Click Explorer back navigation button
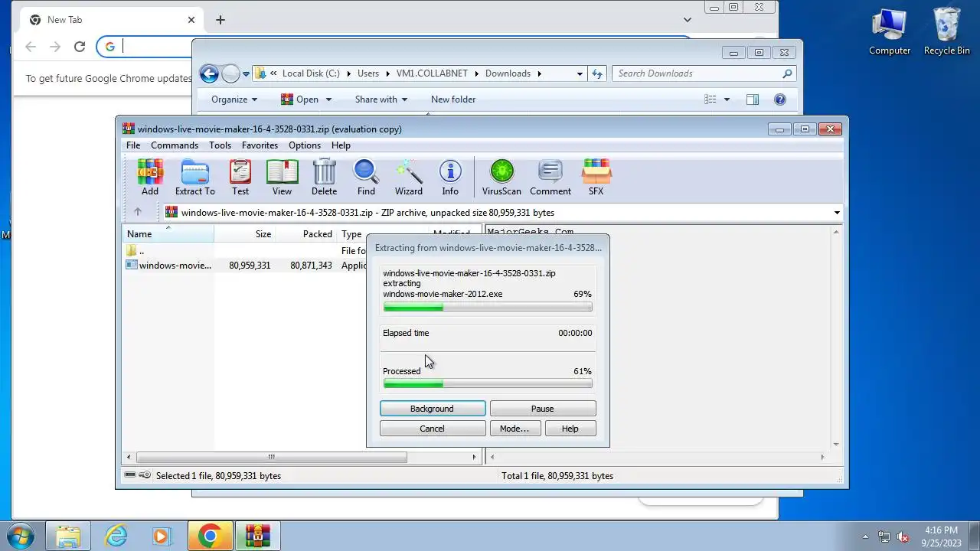Screen dimensions: 980x551 (x=209, y=73)
